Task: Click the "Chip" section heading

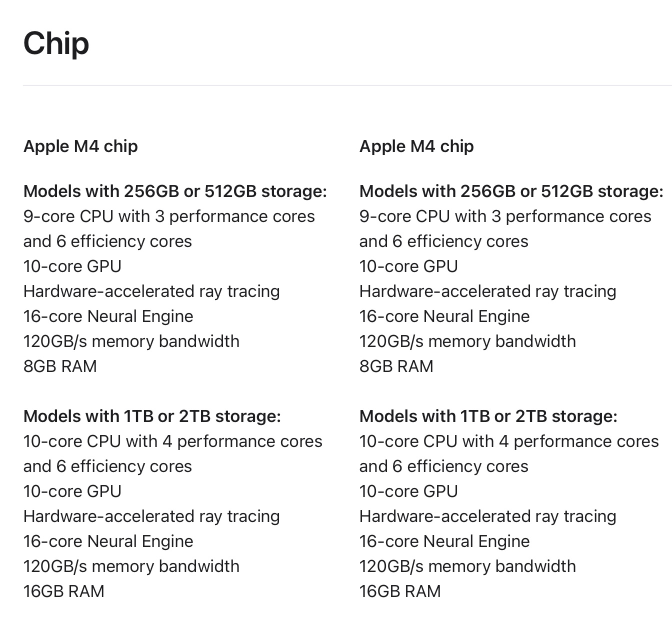Action: pos(56,43)
